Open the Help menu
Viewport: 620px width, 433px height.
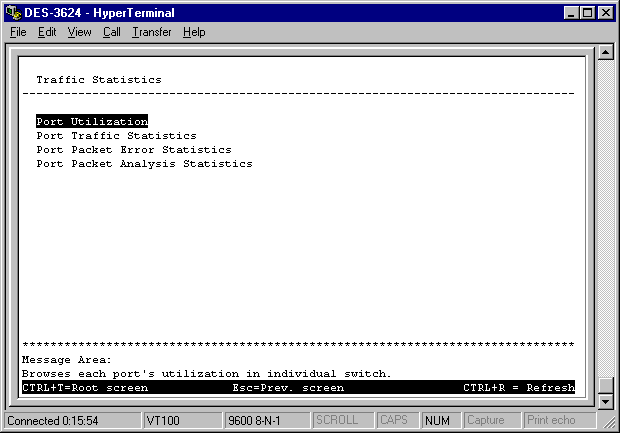pos(194,32)
